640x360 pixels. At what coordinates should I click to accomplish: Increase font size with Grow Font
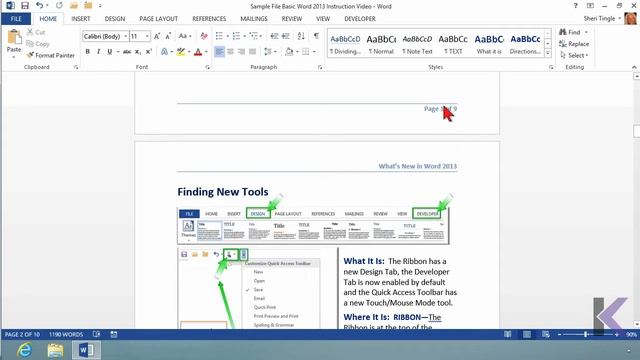157,36
